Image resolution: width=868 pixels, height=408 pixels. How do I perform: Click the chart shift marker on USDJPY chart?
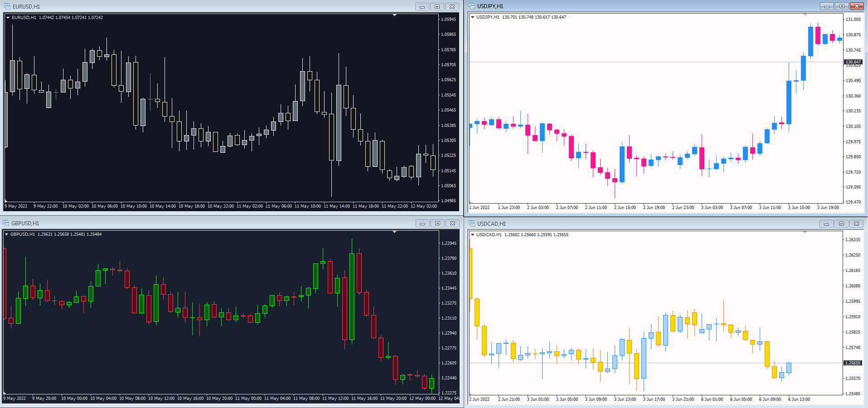[805, 15]
